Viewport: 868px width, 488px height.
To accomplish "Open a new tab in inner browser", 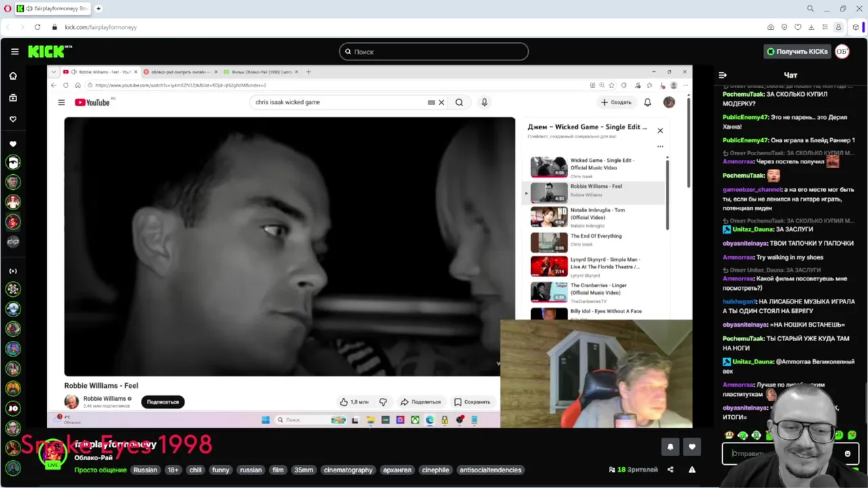I will (309, 72).
